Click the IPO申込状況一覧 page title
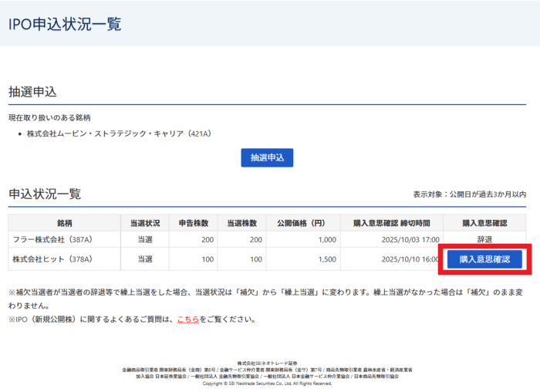Viewport: 540px width, 392px height. [65, 24]
